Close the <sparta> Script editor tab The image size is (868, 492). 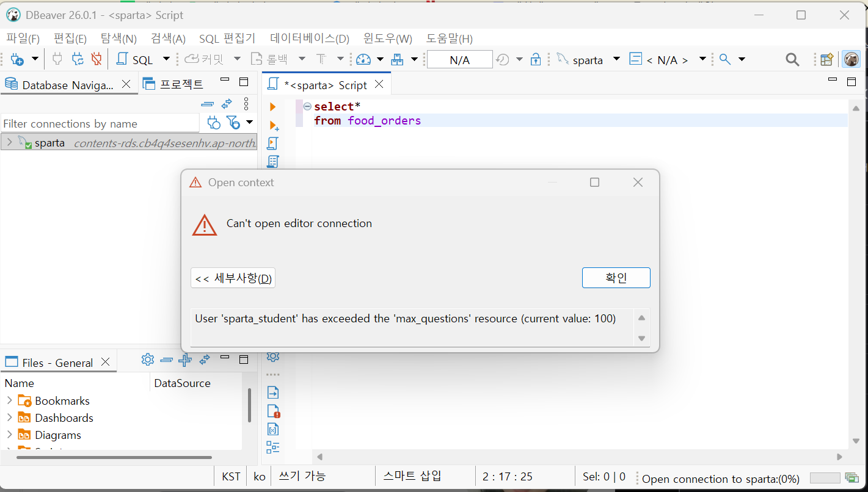click(379, 84)
